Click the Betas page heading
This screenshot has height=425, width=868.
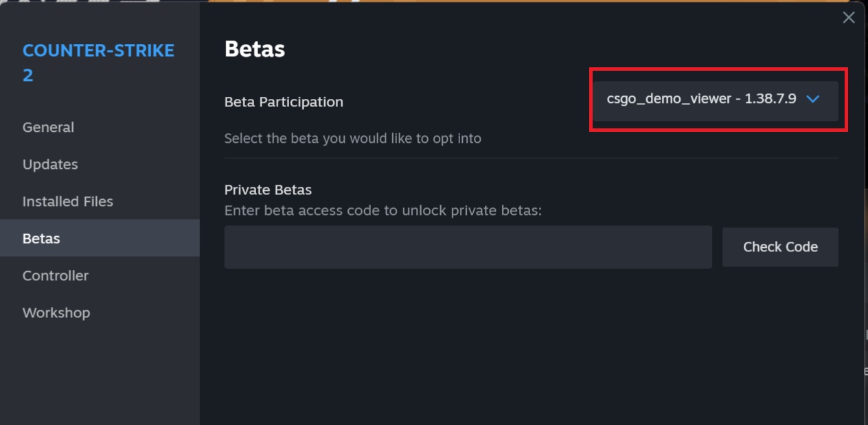[x=255, y=49]
